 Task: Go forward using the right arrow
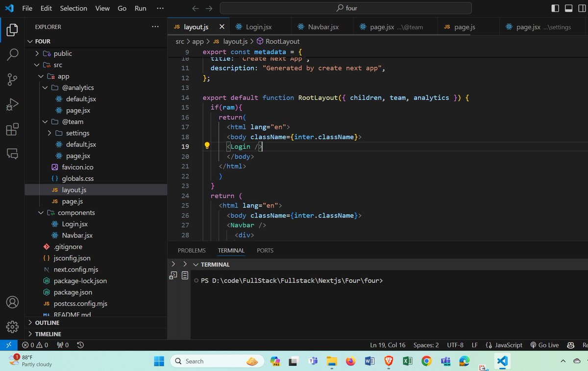209,8
